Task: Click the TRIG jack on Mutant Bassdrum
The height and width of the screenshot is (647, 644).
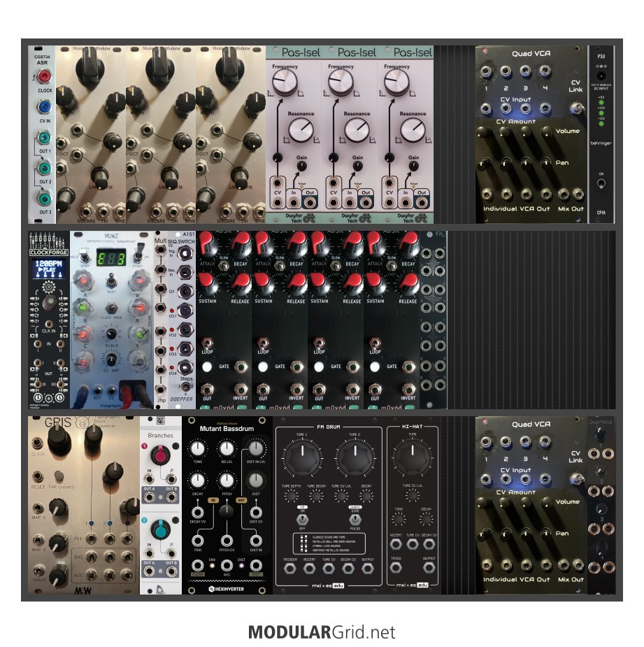Action: pos(198,541)
